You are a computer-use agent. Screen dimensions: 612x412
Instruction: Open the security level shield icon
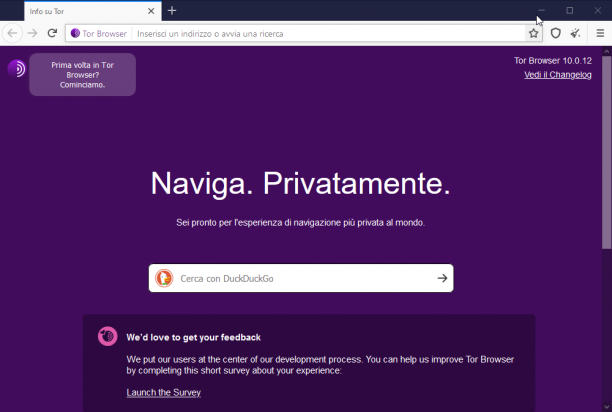(x=555, y=34)
